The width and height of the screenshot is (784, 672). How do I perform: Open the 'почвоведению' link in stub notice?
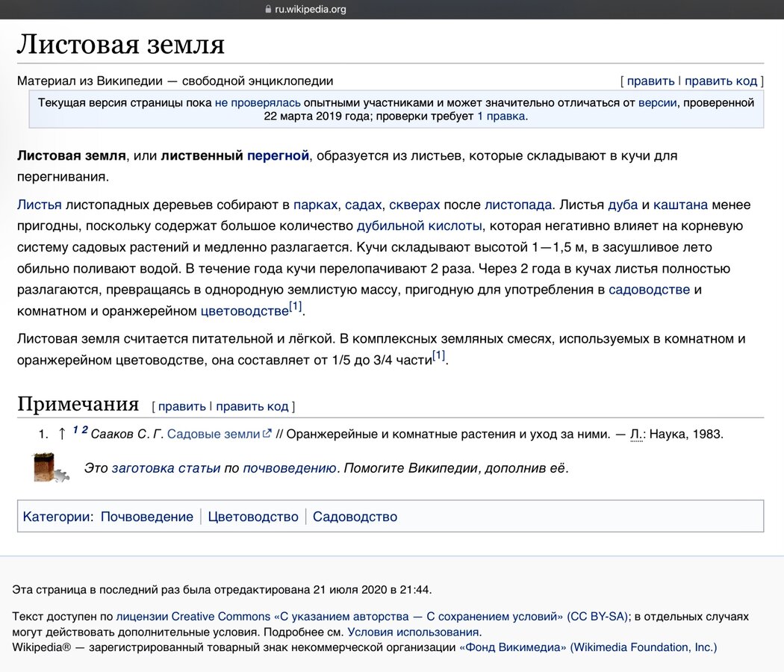(290, 468)
